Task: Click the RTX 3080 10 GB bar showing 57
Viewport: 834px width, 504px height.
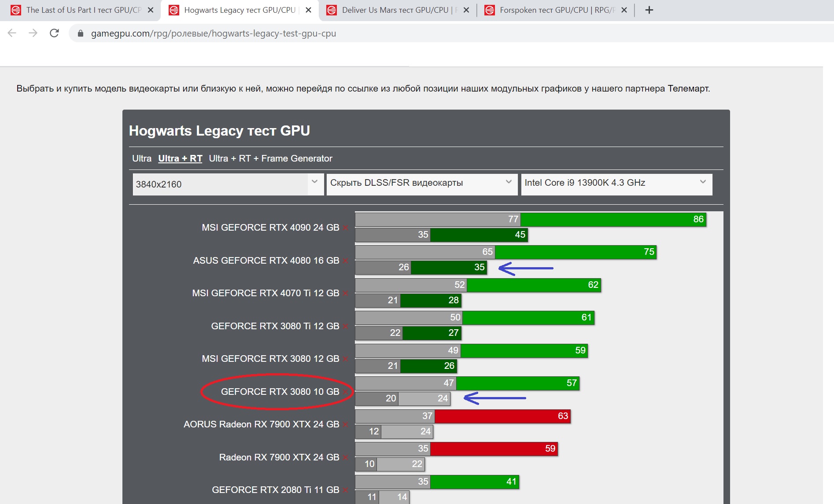Action: (x=518, y=383)
